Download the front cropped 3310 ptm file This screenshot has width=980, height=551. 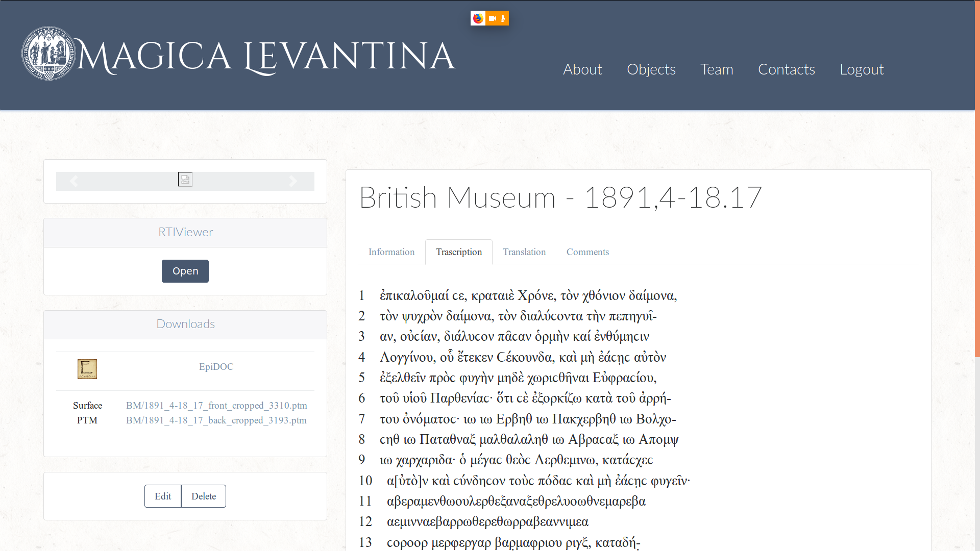click(216, 406)
